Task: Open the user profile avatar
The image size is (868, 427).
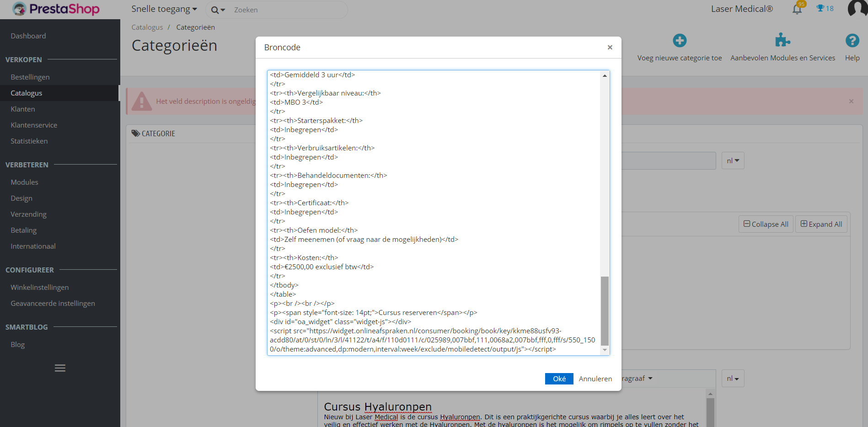Action: (x=857, y=8)
